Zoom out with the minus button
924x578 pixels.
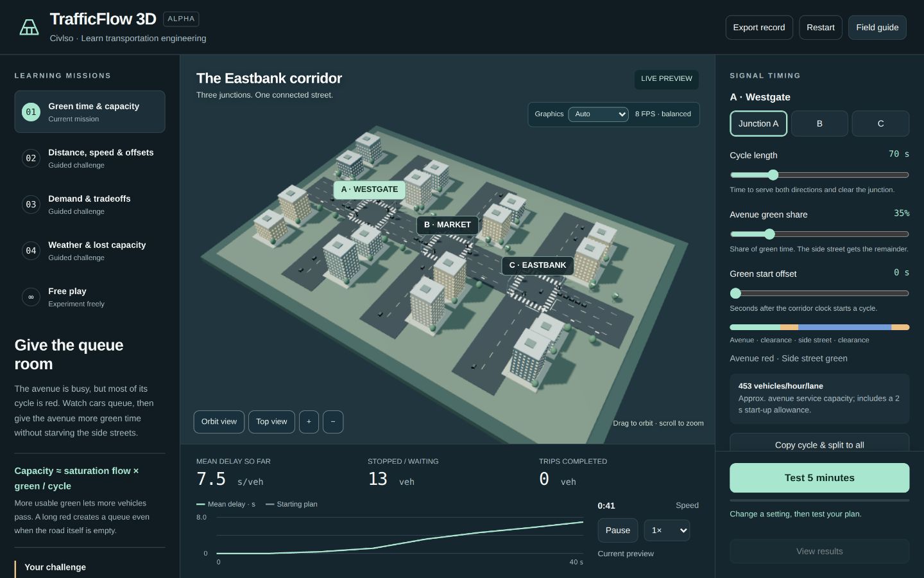pos(333,422)
